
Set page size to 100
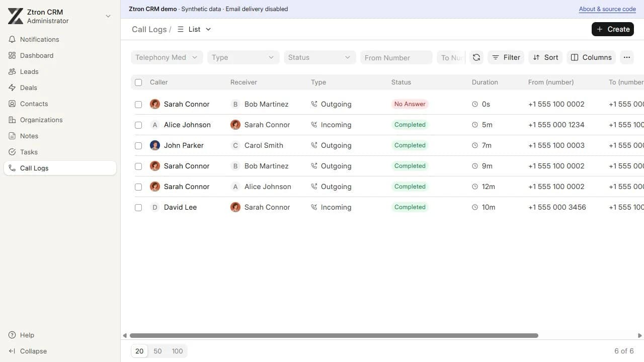[x=177, y=351]
